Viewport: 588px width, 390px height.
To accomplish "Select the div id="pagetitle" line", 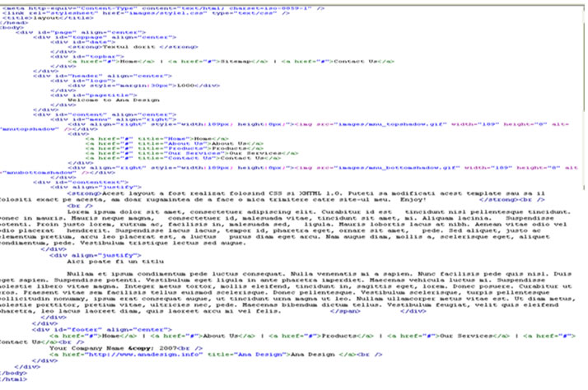I will click(x=94, y=95).
